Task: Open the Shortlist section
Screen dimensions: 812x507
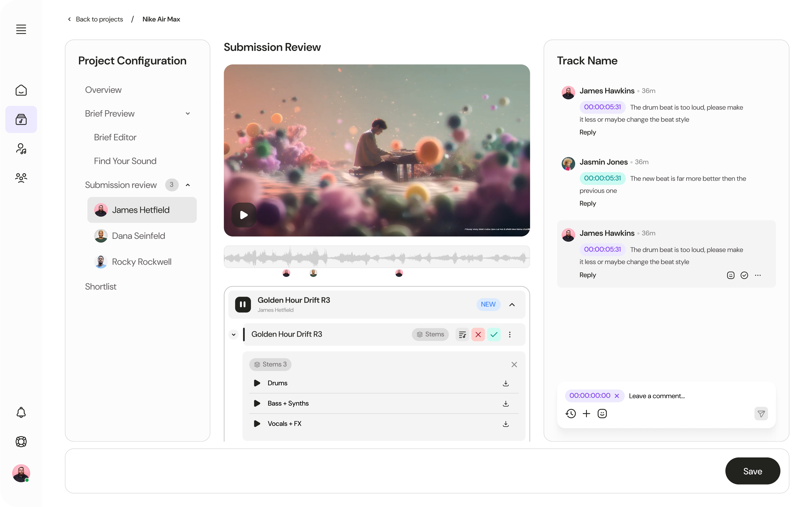Action: [x=100, y=286]
